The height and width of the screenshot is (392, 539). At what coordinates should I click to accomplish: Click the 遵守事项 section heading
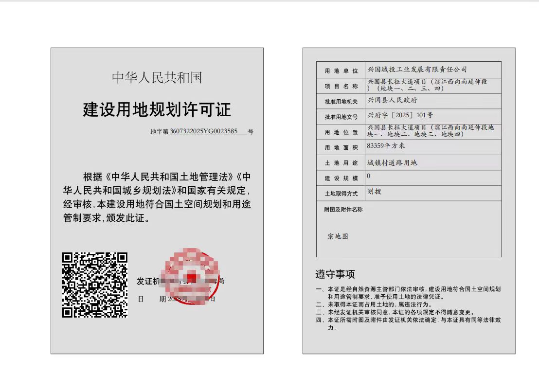(335, 275)
